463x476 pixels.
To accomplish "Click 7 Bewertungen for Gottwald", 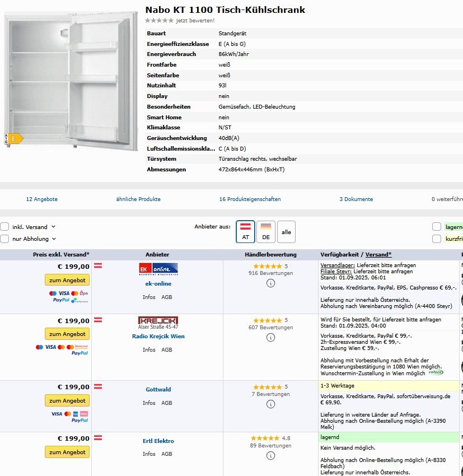I will point(270,394).
